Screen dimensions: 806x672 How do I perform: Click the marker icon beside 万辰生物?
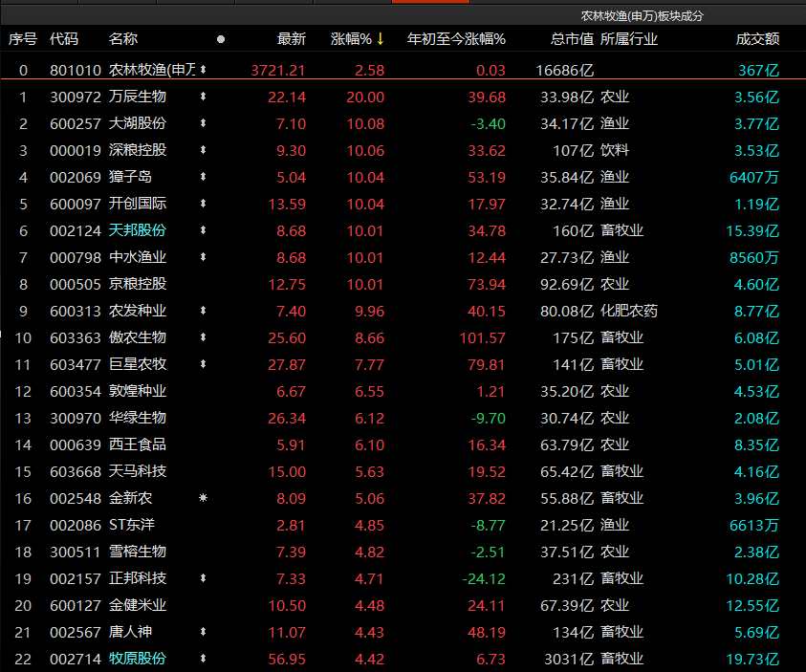203,97
